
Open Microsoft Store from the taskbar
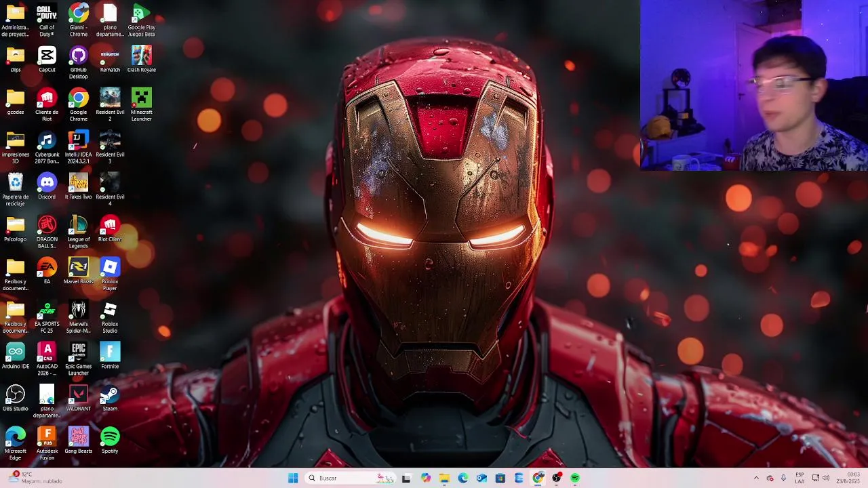500,478
